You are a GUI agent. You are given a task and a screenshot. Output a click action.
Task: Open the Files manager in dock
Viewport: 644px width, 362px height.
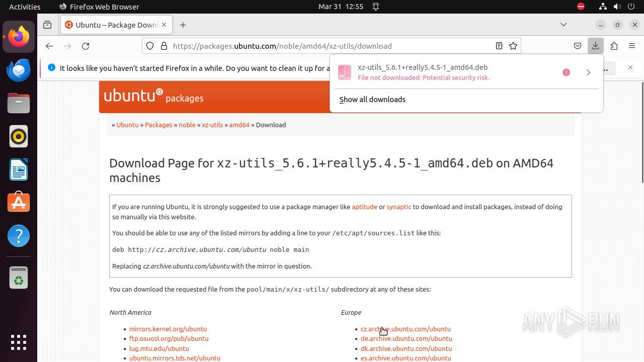coord(19,103)
